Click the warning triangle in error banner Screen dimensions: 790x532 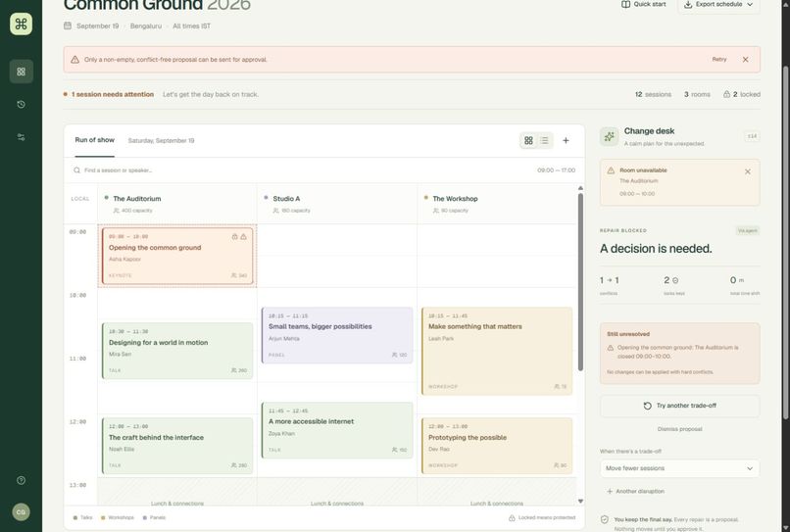click(x=75, y=60)
